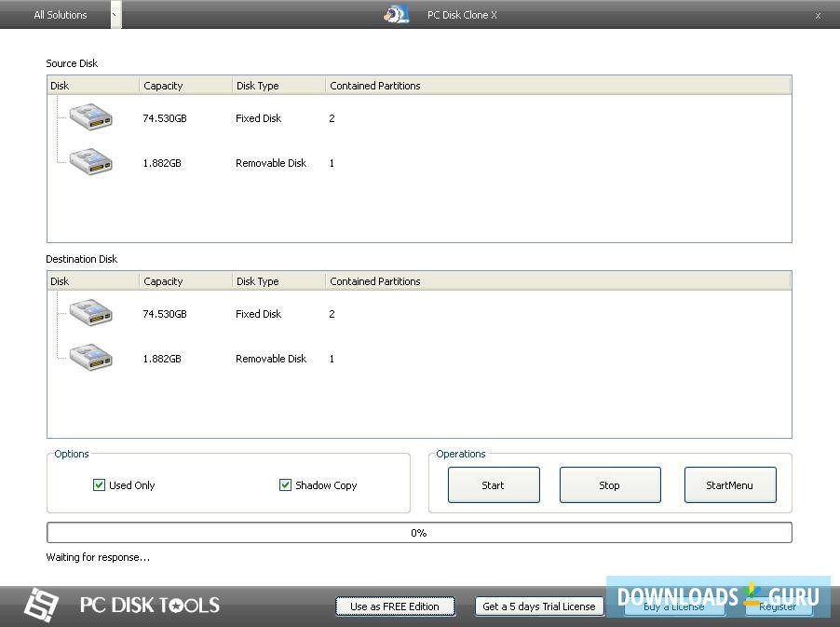Open the All Solutions menu

(60, 15)
